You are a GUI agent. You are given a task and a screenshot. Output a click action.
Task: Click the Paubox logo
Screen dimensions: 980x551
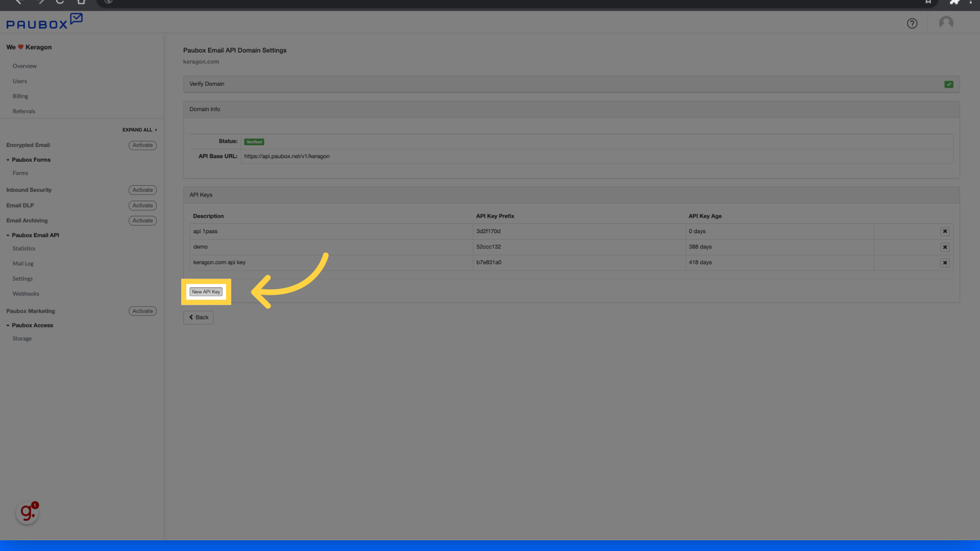44,21
